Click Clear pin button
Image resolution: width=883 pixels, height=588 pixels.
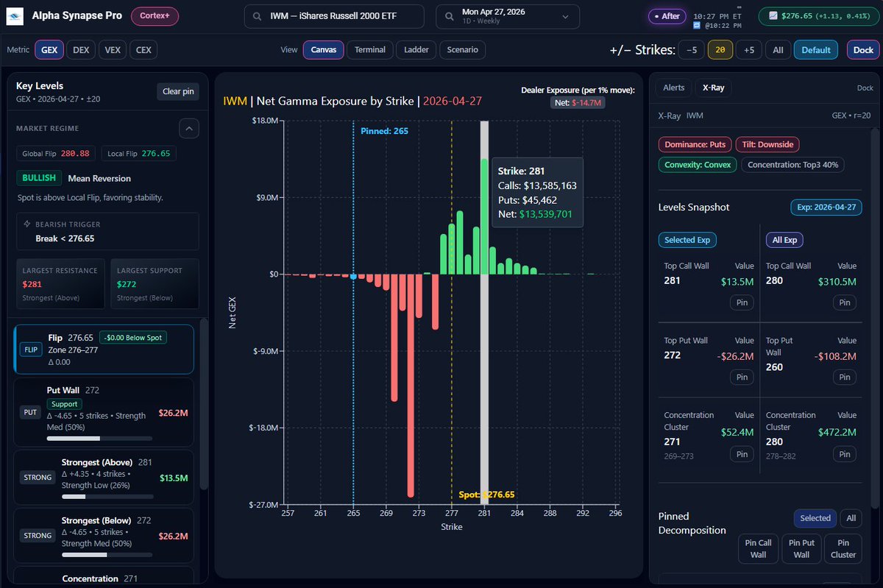point(178,91)
